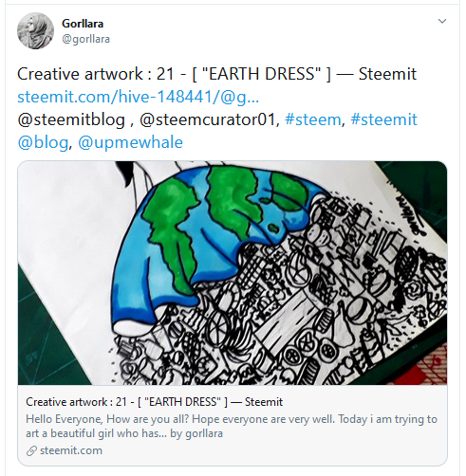Open the Earth Dress artwork preview image
Image resolution: width=466 pixels, height=476 pixels.
point(233,273)
